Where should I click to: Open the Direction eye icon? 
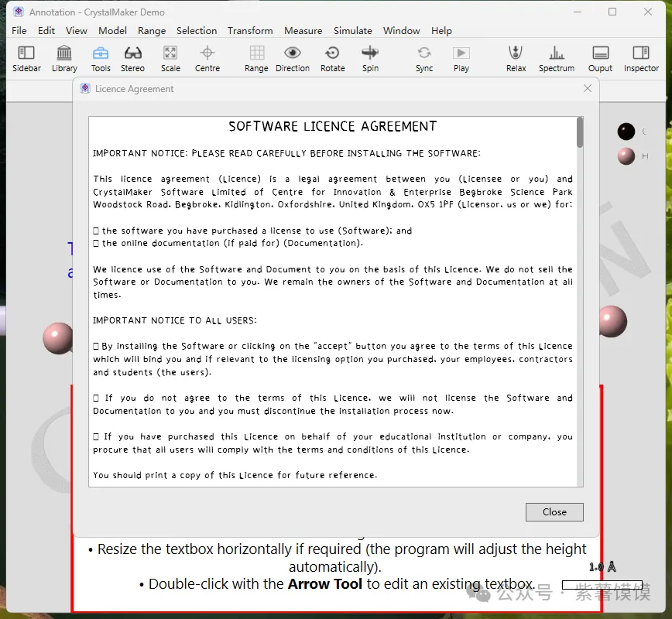(x=293, y=53)
